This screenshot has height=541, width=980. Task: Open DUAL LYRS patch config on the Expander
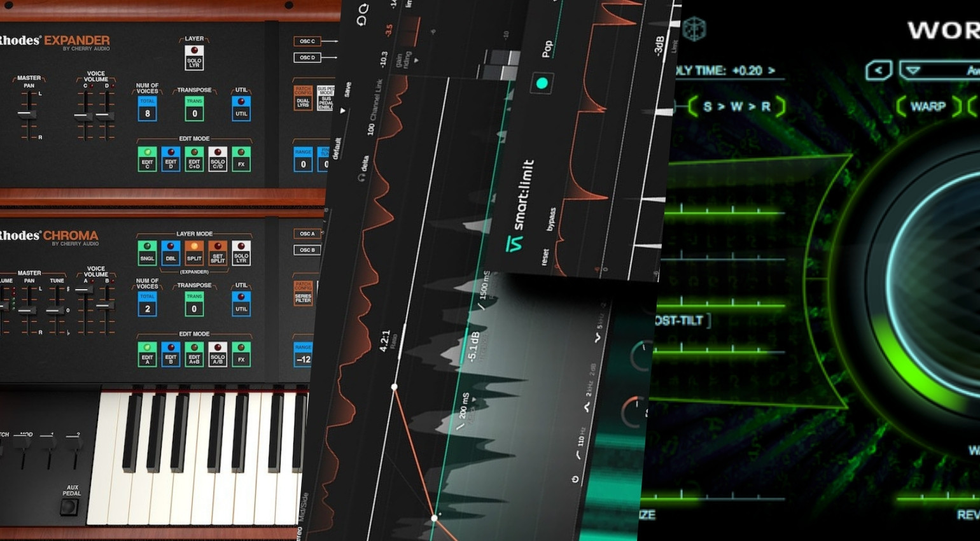303,98
